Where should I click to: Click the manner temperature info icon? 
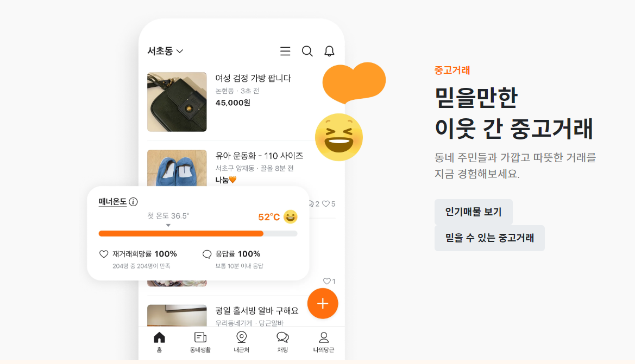133,201
